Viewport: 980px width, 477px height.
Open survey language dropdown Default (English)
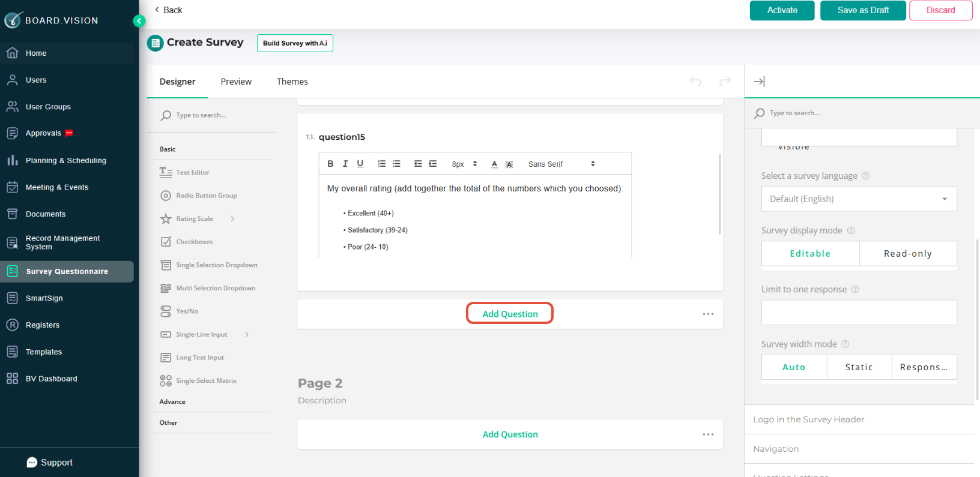(x=859, y=199)
